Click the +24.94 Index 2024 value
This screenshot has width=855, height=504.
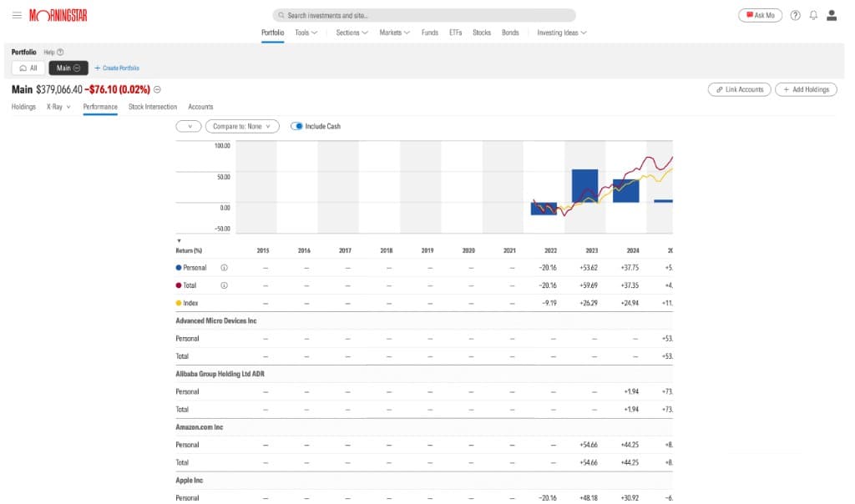(630, 303)
